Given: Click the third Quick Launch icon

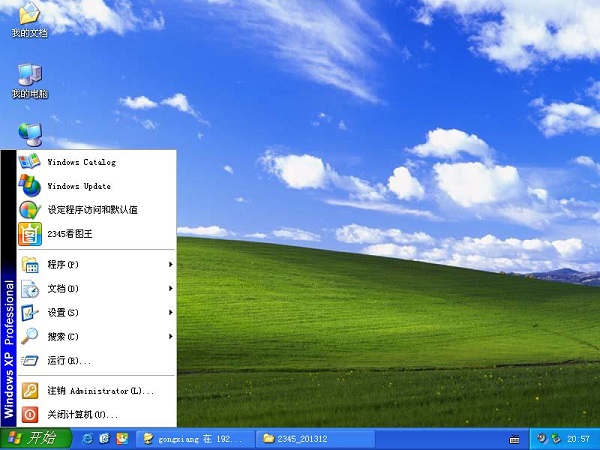Looking at the screenshot, I should click(121, 438).
